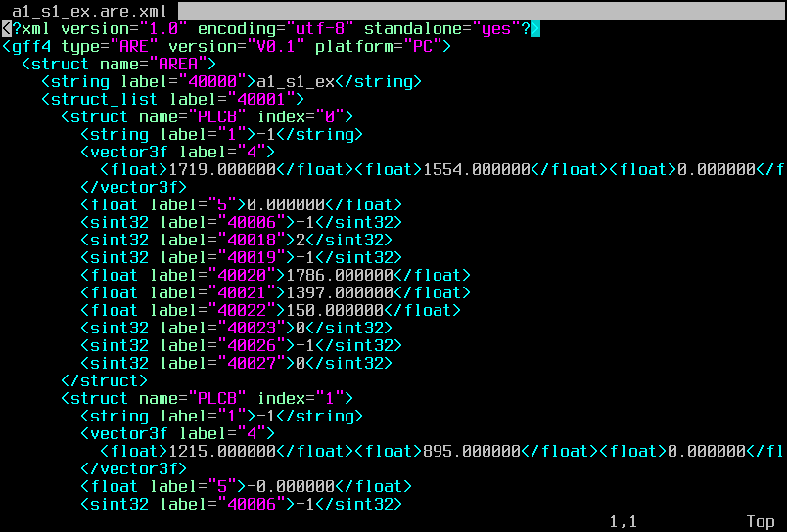Select the a1_s1_ex.are.xml tab label

point(89,11)
